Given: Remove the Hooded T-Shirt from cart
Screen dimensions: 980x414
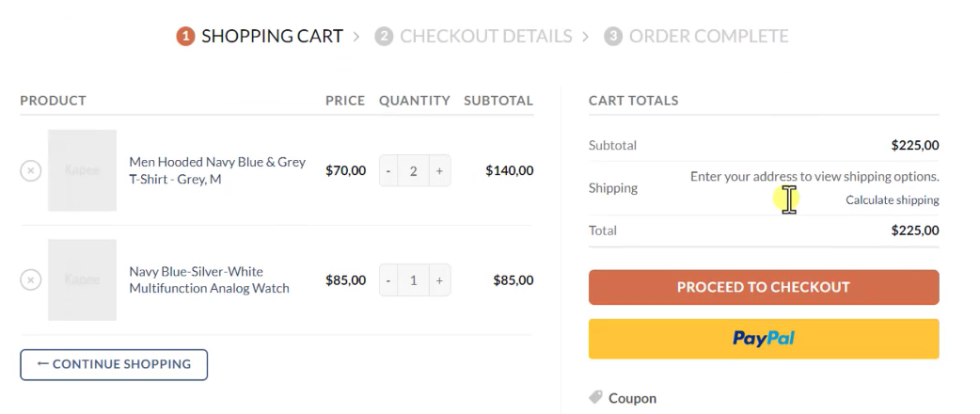Looking at the screenshot, I should [30, 171].
